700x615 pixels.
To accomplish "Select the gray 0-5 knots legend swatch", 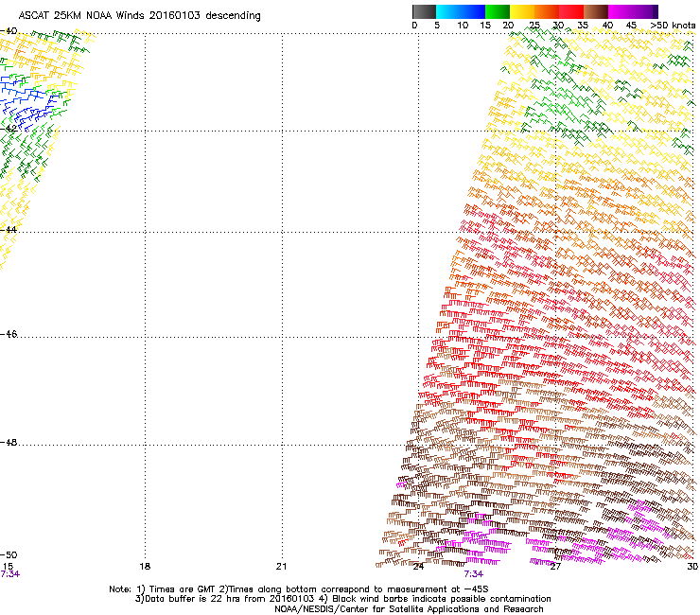I will pos(424,11).
